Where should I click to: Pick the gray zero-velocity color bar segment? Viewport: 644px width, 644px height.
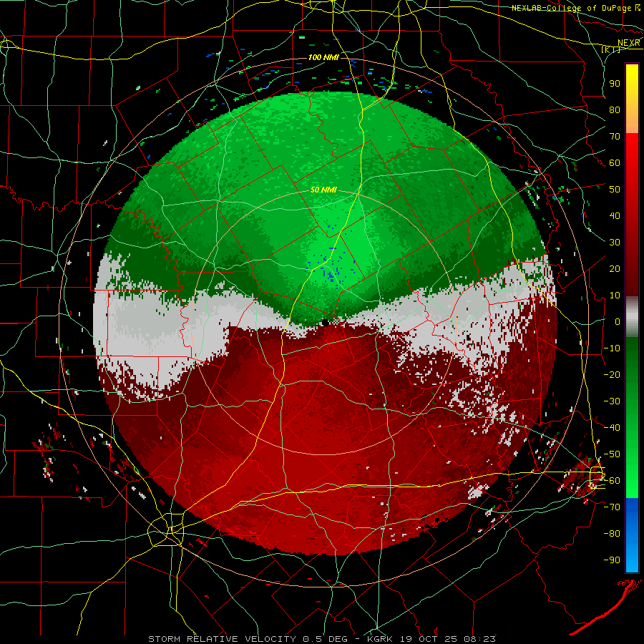[632, 317]
